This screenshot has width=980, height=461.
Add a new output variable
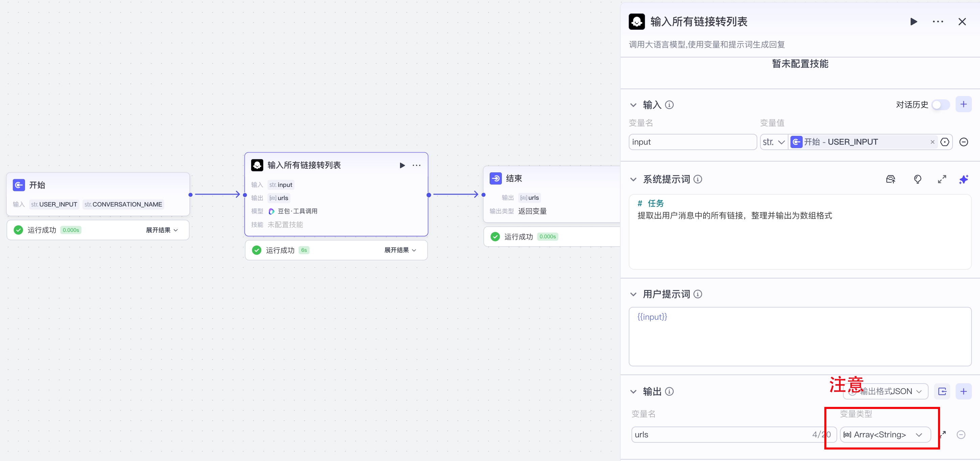[964, 391]
